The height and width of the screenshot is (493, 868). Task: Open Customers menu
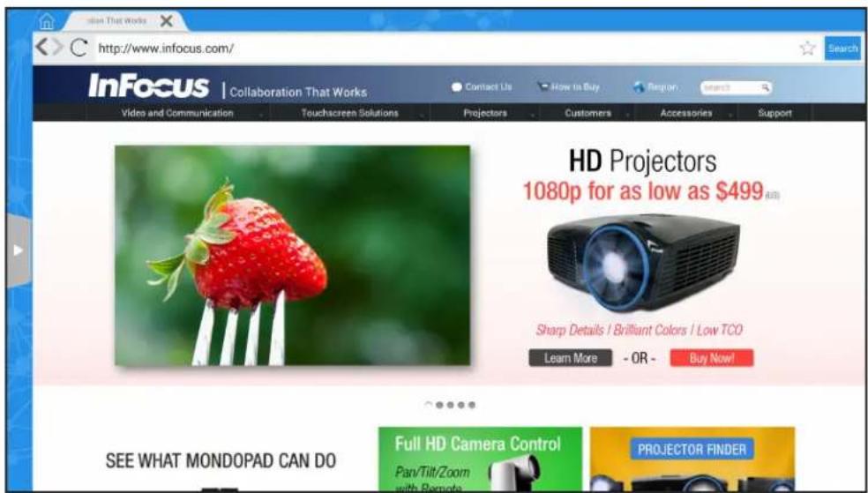(x=587, y=113)
